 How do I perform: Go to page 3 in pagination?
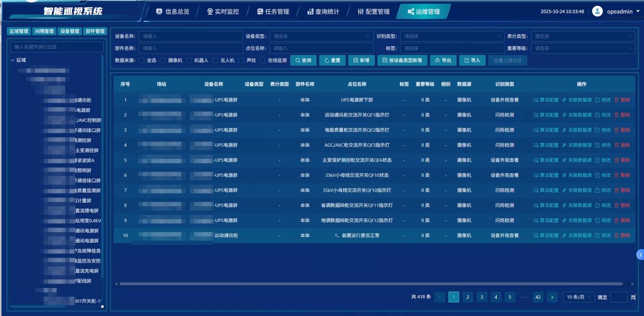coord(482,297)
